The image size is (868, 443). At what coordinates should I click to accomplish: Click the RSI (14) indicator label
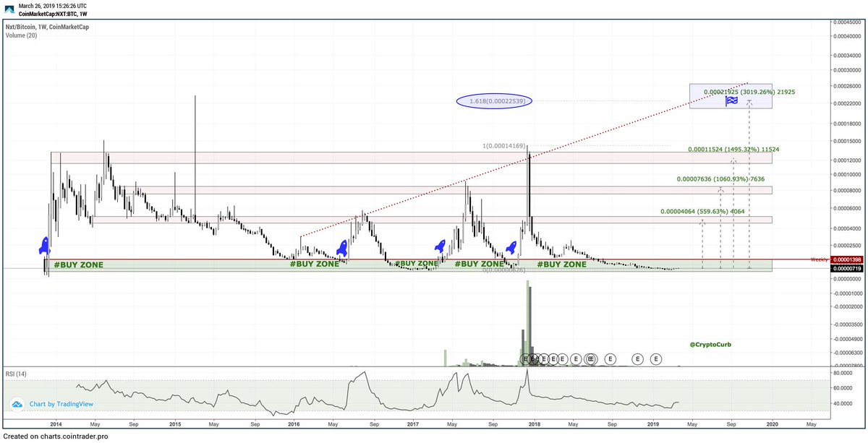[17, 374]
